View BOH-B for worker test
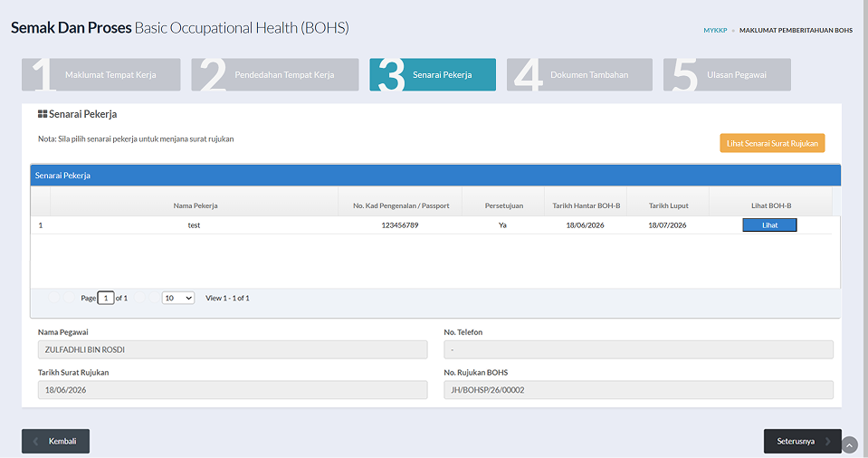This screenshot has width=868, height=458. click(x=769, y=224)
